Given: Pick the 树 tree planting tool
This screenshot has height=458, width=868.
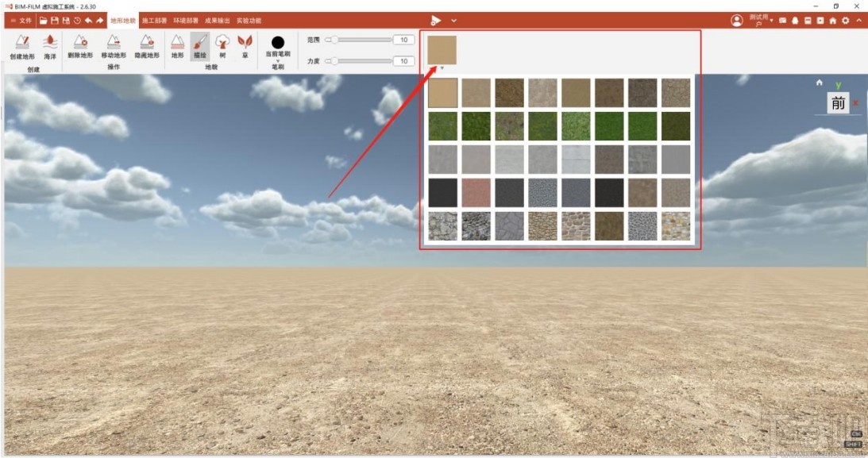Looking at the screenshot, I should (222, 47).
